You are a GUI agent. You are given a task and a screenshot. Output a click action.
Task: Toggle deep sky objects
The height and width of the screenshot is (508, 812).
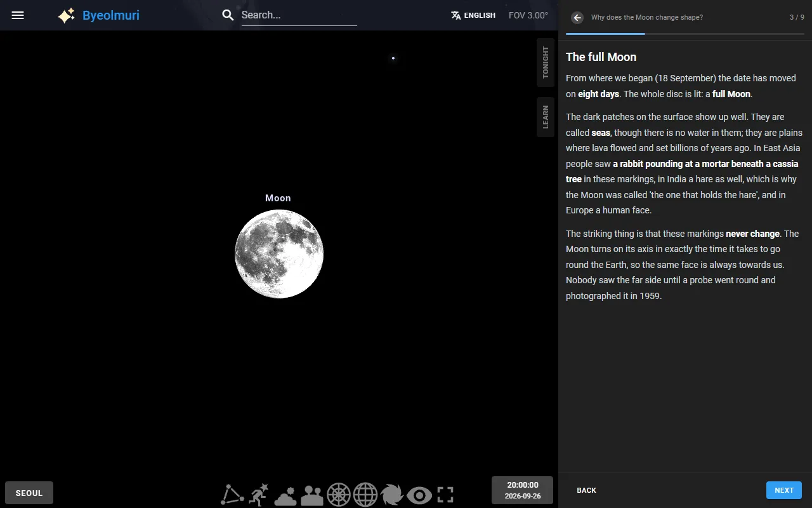pyautogui.click(x=392, y=495)
